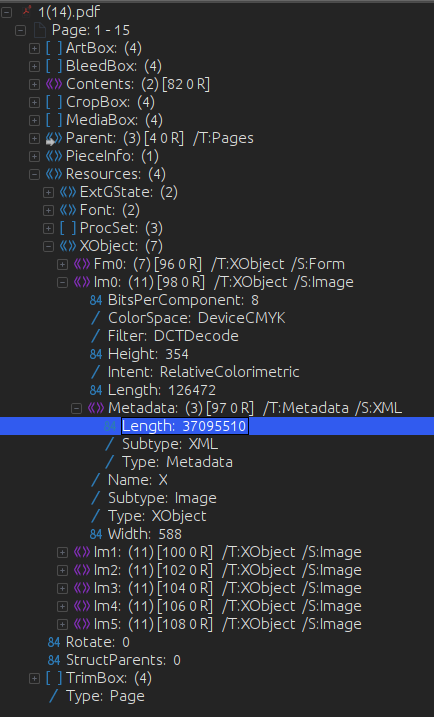Expand the Im3 image node
The width and height of the screenshot is (434, 717).
pyautogui.click(x=62, y=588)
